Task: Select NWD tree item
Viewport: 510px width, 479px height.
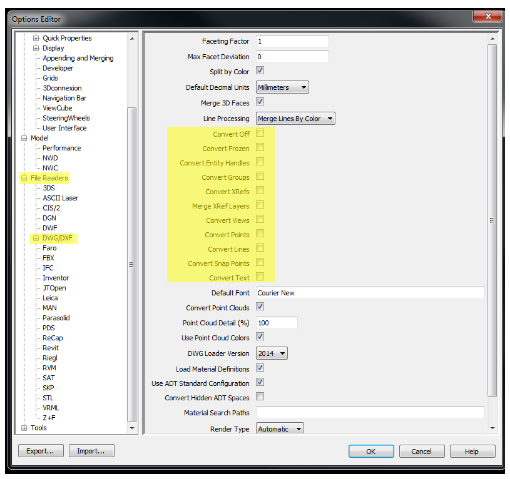Action: tap(50, 158)
